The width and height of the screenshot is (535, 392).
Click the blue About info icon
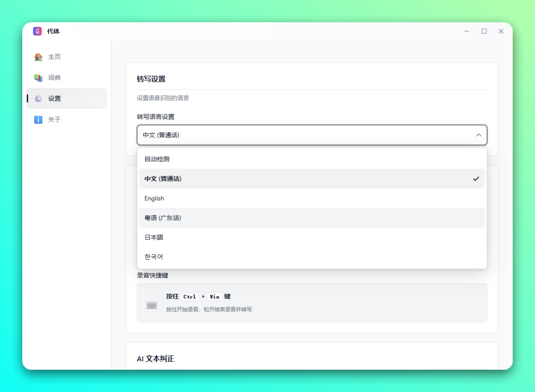click(38, 120)
